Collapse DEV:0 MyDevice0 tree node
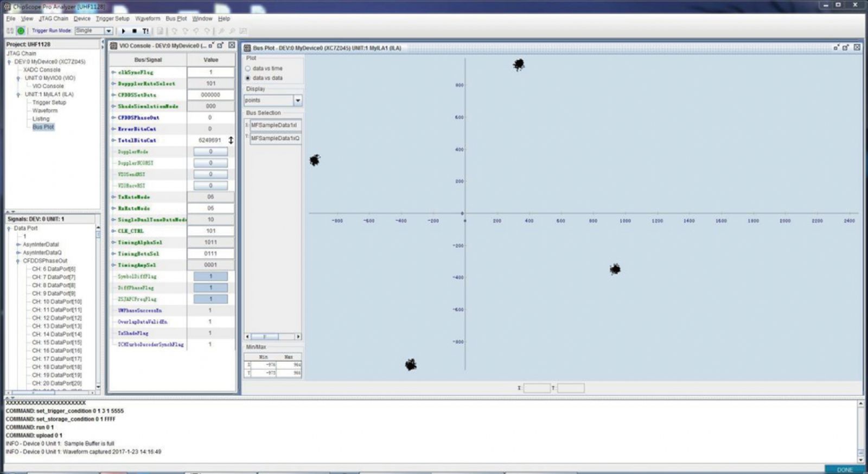Image resolution: width=868 pixels, height=474 pixels. (9, 62)
